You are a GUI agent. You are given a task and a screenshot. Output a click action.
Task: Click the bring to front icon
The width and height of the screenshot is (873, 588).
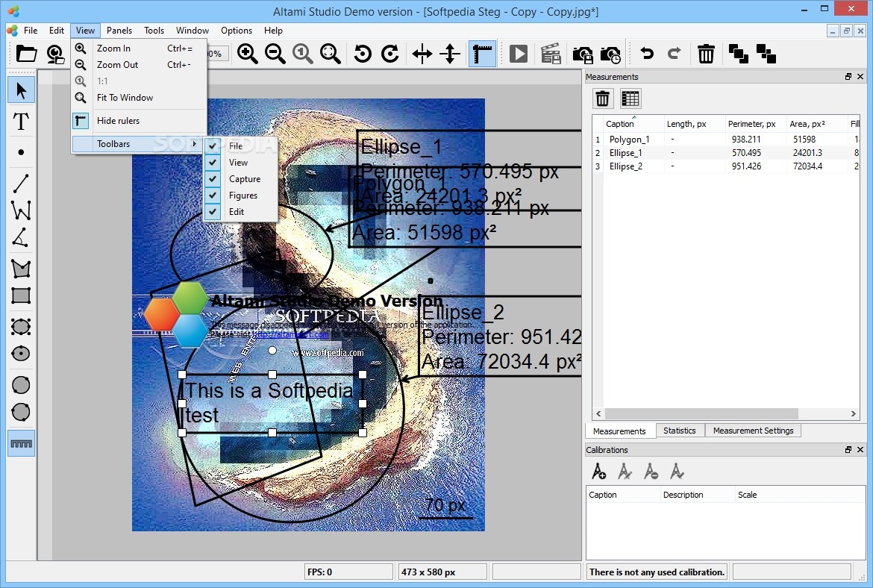click(738, 54)
